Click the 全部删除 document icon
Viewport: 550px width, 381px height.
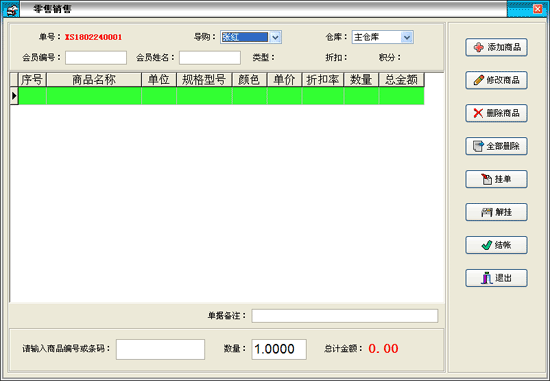click(x=478, y=146)
